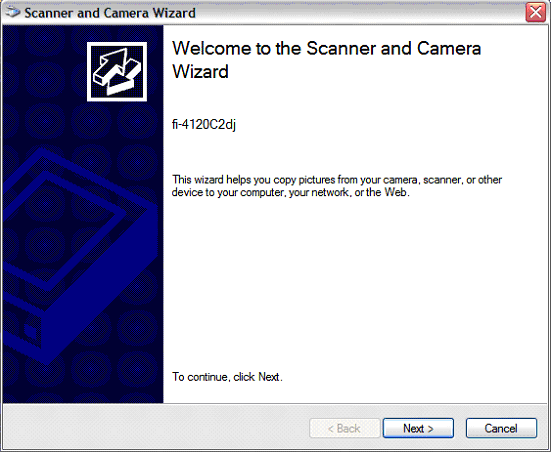Click the wizard description paragraph

click(337, 186)
